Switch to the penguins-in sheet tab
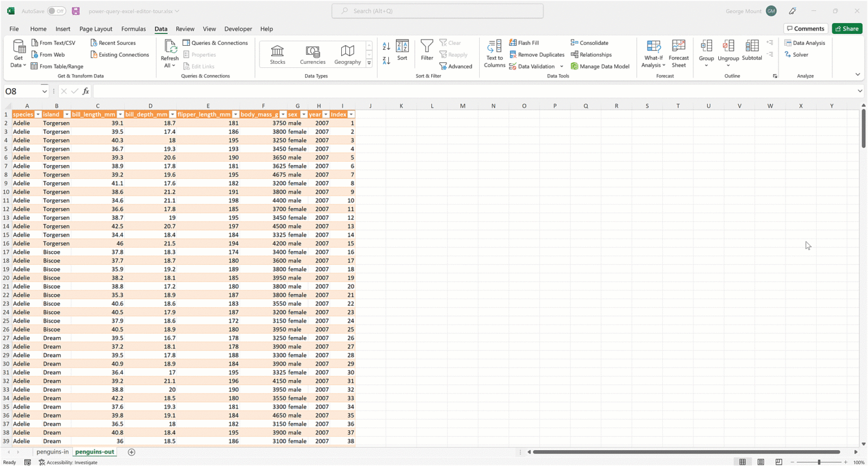 tap(53, 452)
